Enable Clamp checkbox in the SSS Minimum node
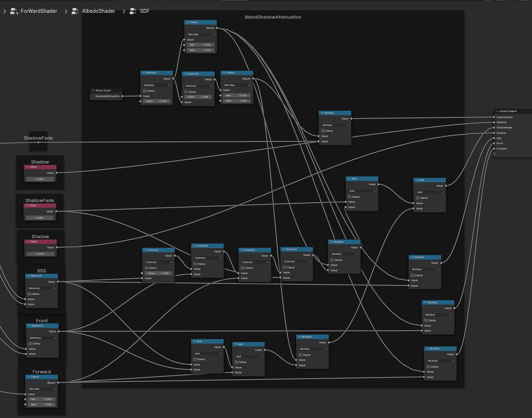Viewport: 532px width, 418px height. click(x=29, y=294)
